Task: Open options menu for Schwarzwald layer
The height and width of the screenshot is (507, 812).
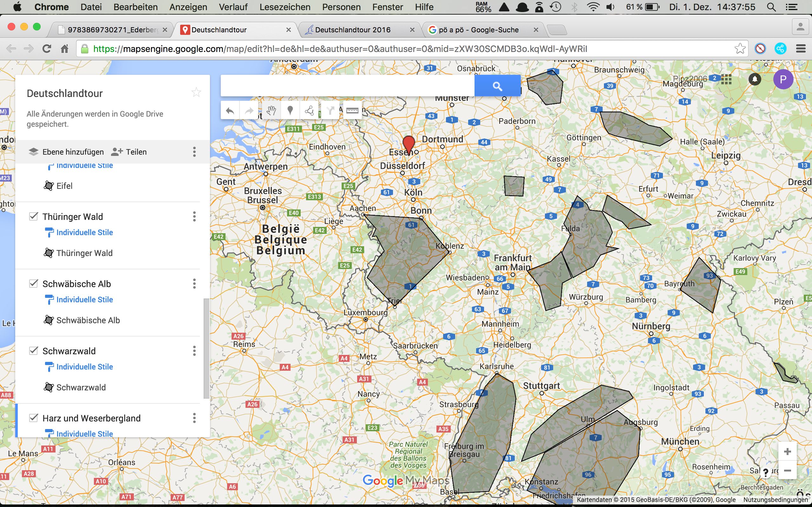Action: click(x=194, y=351)
